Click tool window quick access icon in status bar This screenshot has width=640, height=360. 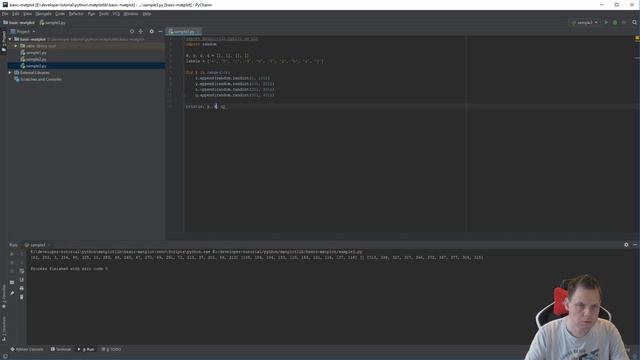click(5, 356)
